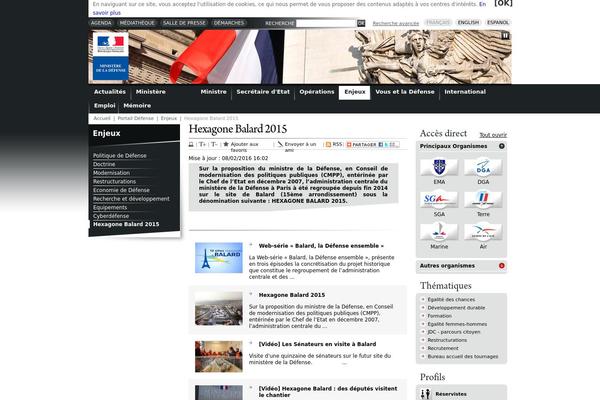Open Médiathèque top menu
This screenshot has width=600, height=400.
pyautogui.click(x=137, y=23)
